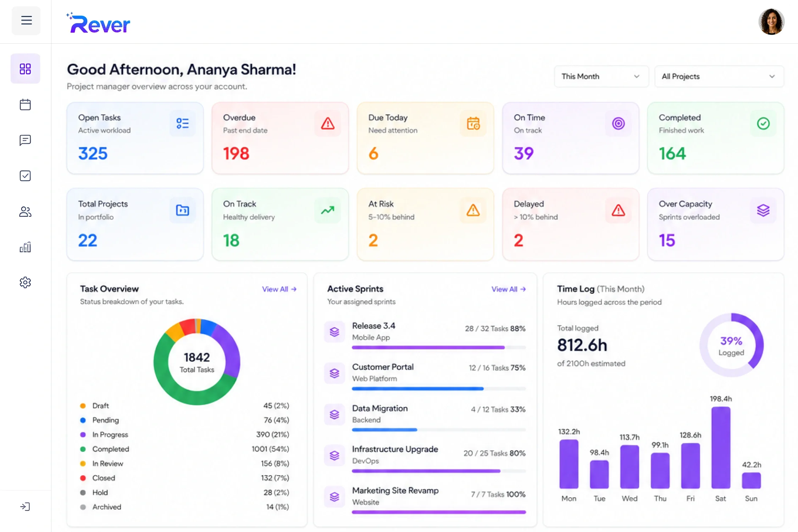Open the calendar sidebar icon
The height and width of the screenshot is (532, 798).
[x=25, y=105]
